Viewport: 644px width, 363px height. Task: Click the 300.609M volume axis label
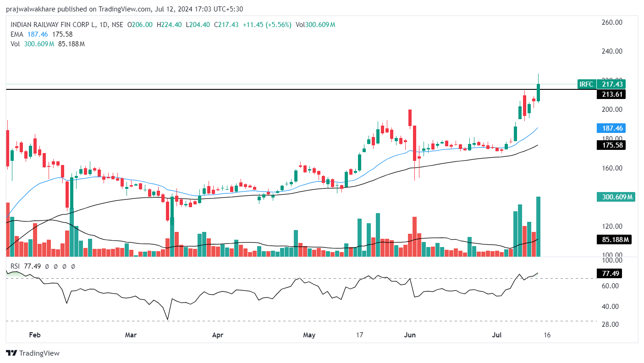click(x=616, y=197)
